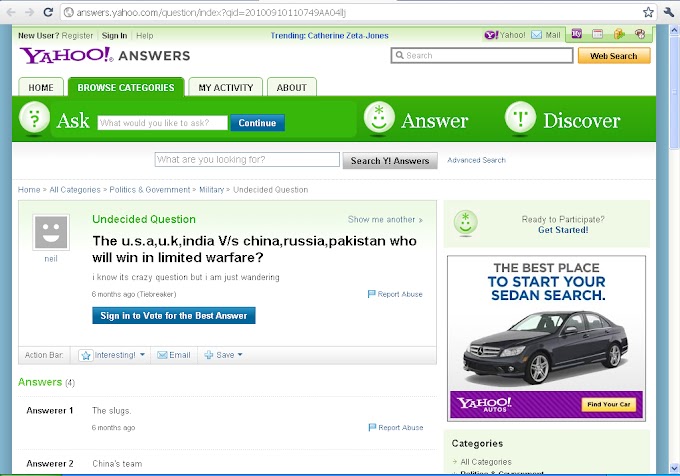Click the Answer smiley circle icon
680x476 pixels.
click(379, 117)
